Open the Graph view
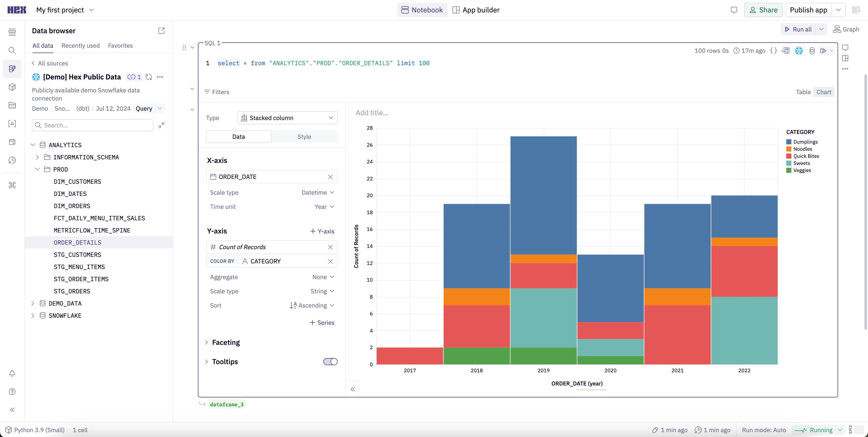Image resolution: width=868 pixels, height=437 pixels. [846, 29]
